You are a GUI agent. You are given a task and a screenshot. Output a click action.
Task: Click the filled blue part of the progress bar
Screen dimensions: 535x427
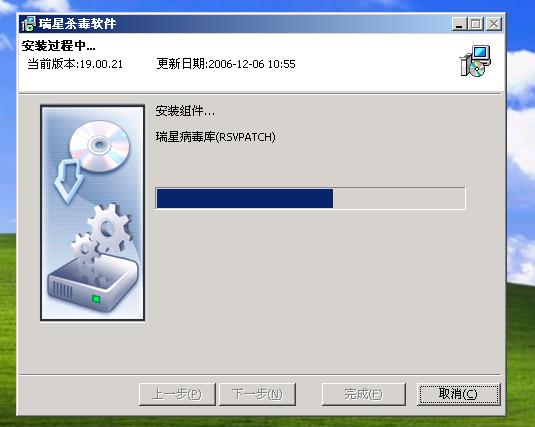245,198
